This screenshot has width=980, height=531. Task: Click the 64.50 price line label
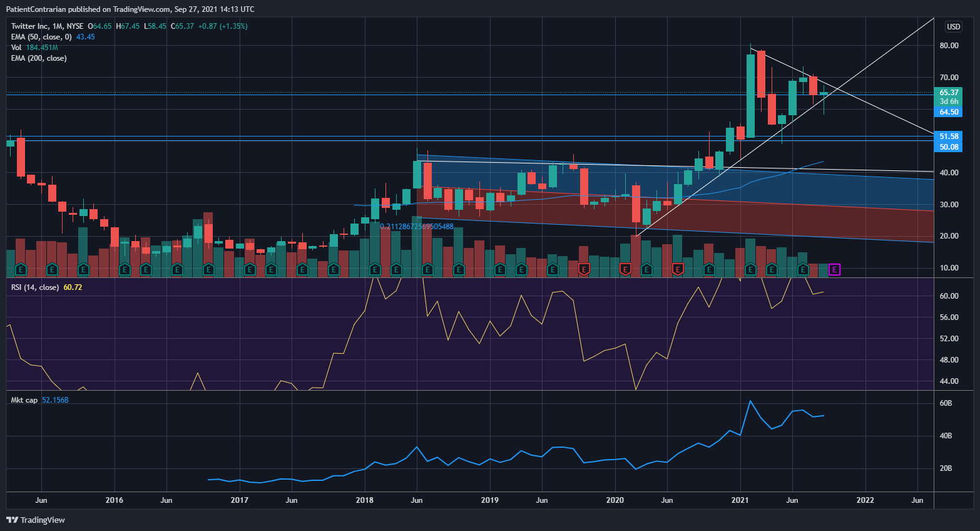[949, 112]
